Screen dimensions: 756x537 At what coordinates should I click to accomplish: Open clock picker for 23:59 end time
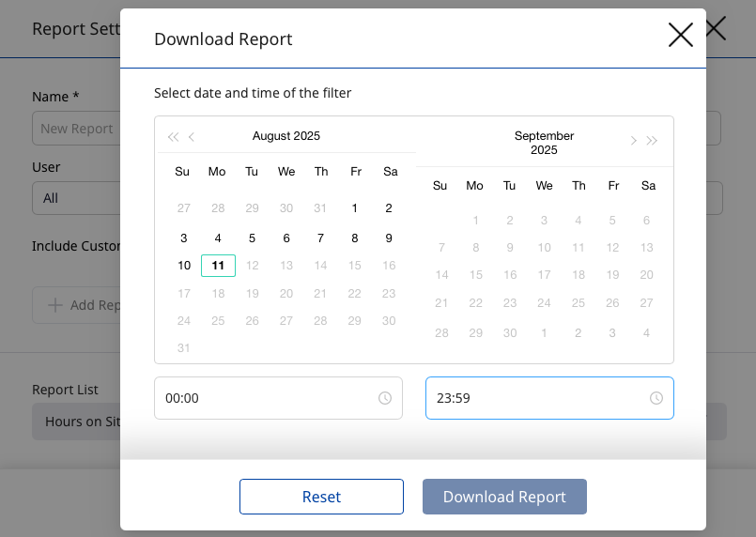pyautogui.click(x=656, y=398)
